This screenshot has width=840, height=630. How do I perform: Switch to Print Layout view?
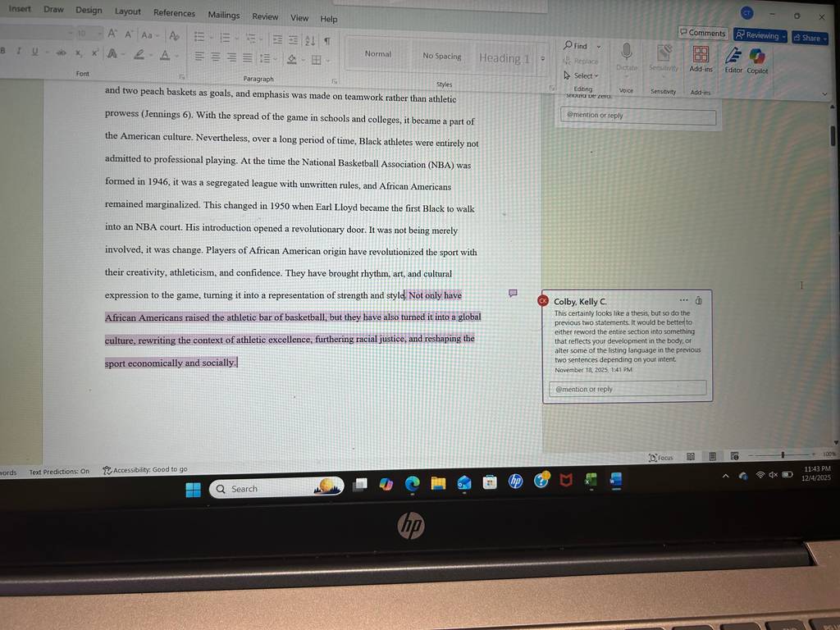coord(712,456)
